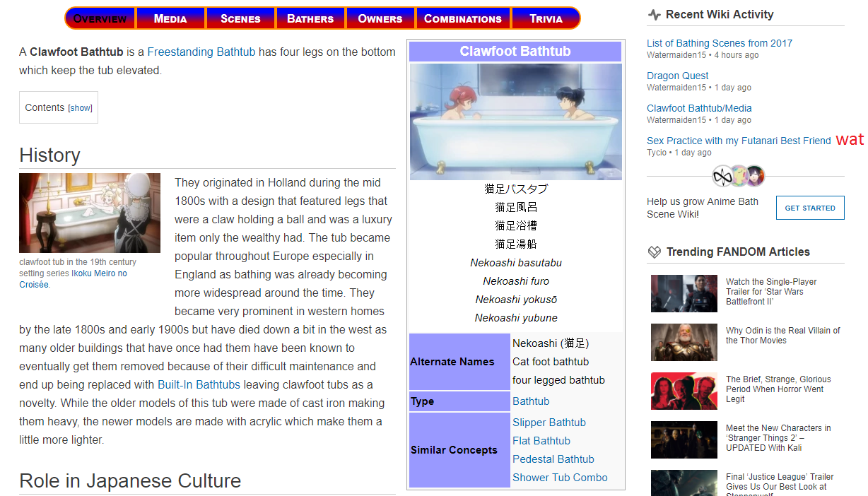Click the Role in Japanese Culture heading

tap(130, 481)
